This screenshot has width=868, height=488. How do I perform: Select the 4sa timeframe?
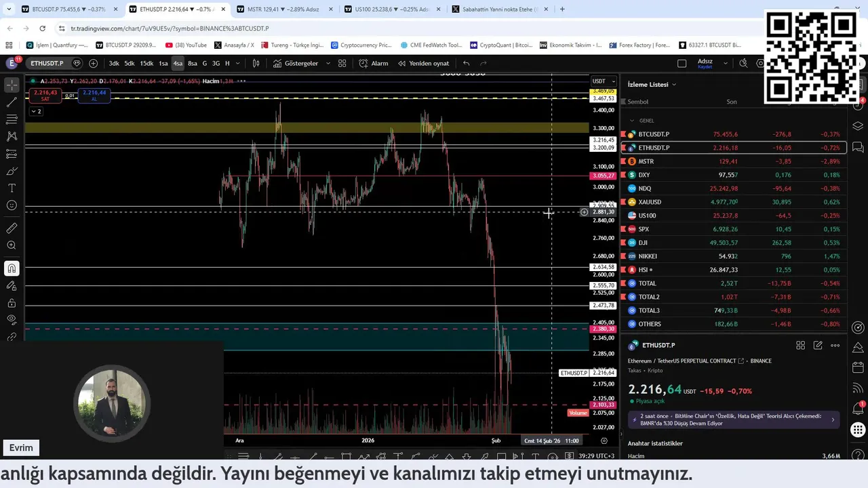pos(178,63)
